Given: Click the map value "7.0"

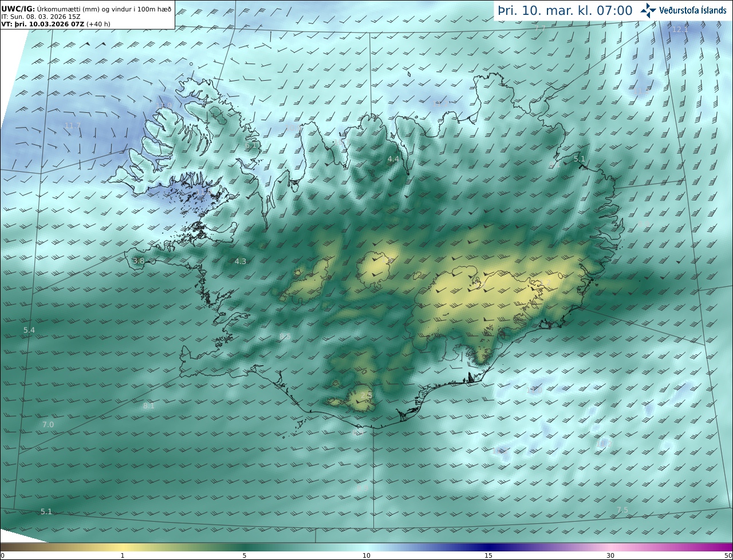Looking at the screenshot, I should click(48, 424).
